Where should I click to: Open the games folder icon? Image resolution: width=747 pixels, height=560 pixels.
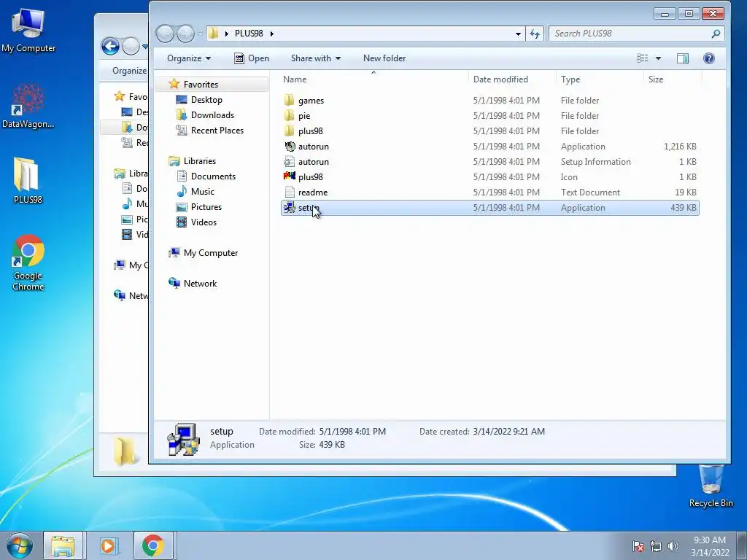289,101
